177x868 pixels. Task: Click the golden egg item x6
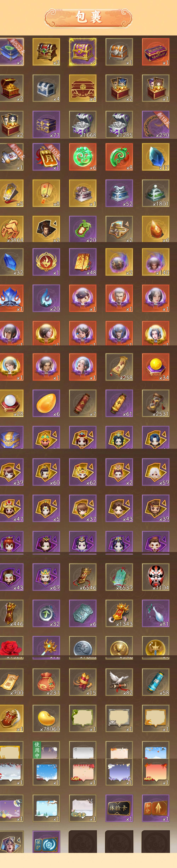46,403
